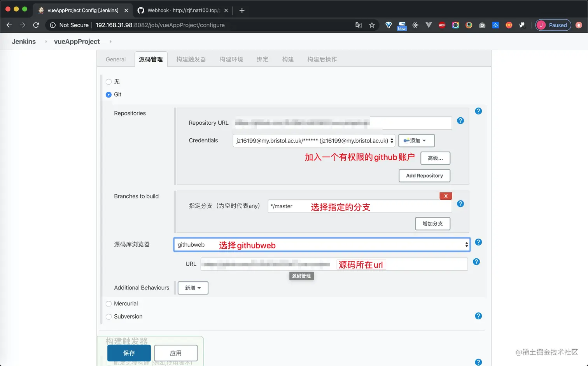Show help for 源码库浏览器 dropdown

tap(478, 242)
